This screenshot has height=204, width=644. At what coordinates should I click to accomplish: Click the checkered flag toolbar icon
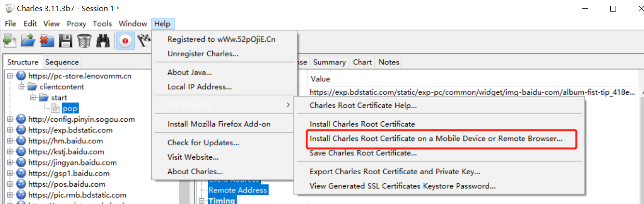point(144,41)
